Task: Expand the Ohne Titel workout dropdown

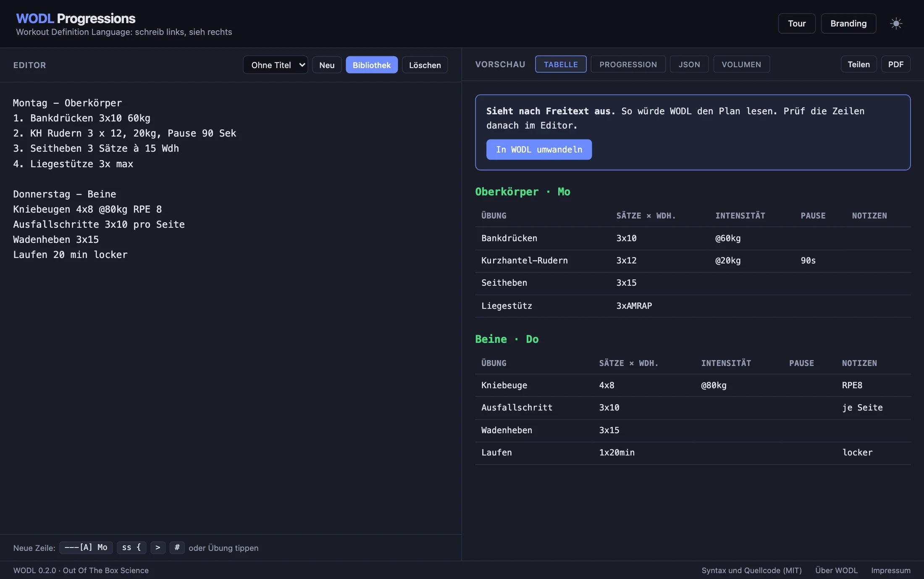Action: [276, 65]
